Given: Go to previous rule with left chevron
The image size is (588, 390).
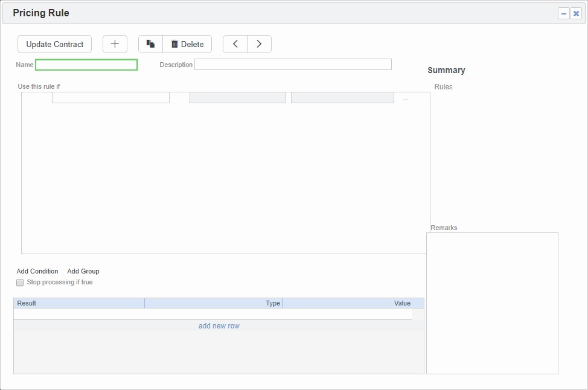Looking at the screenshot, I should (x=235, y=44).
